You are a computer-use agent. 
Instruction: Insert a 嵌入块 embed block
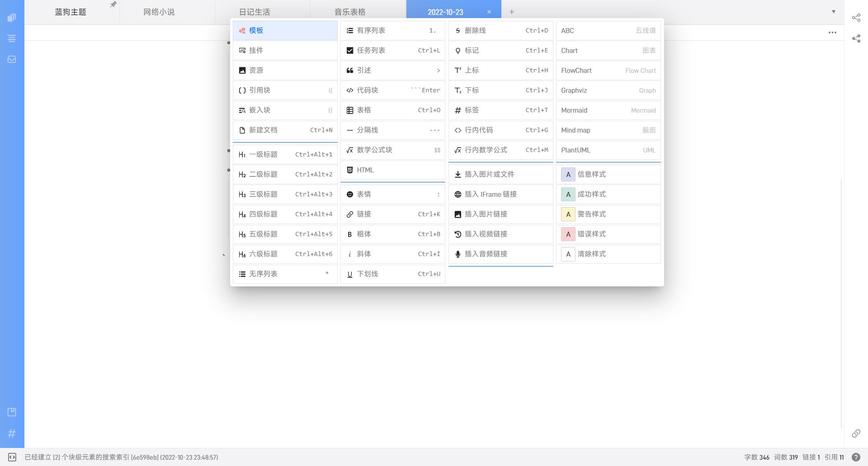pos(285,110)
